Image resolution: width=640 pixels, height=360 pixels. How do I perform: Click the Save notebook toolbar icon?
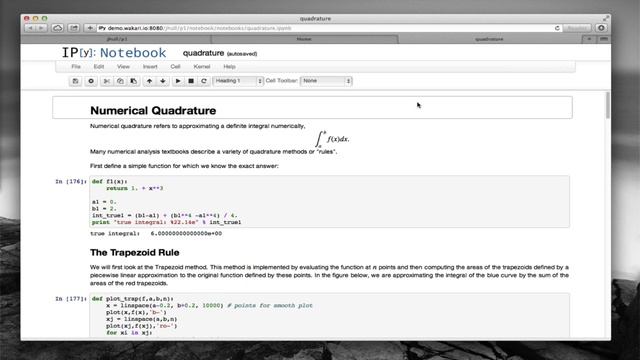pyautogui.click(x=75, y=81)
